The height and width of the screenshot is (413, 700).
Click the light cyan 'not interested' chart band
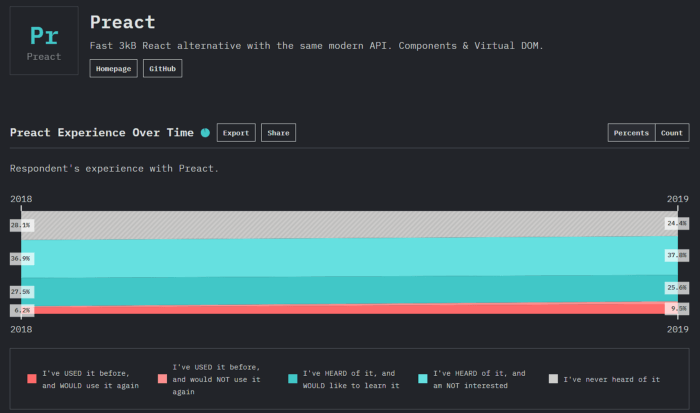(349, 257)
